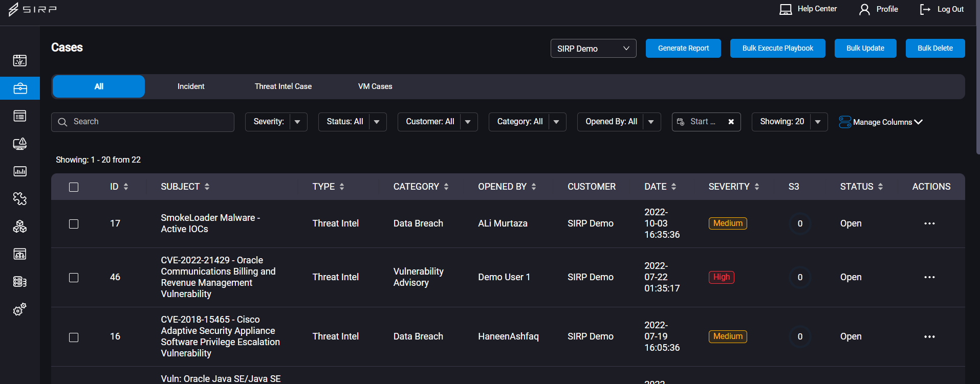Open actions menu for case 16

[x=929, y=336]
